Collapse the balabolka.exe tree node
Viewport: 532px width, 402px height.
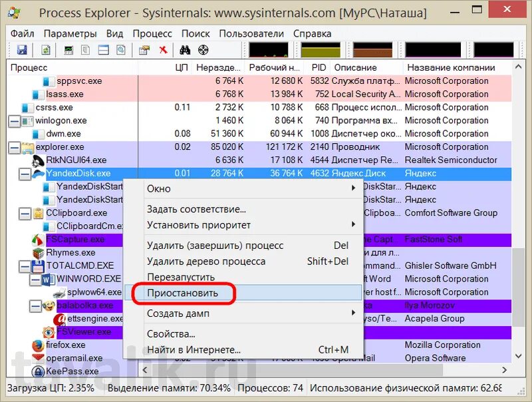point(35,306)
